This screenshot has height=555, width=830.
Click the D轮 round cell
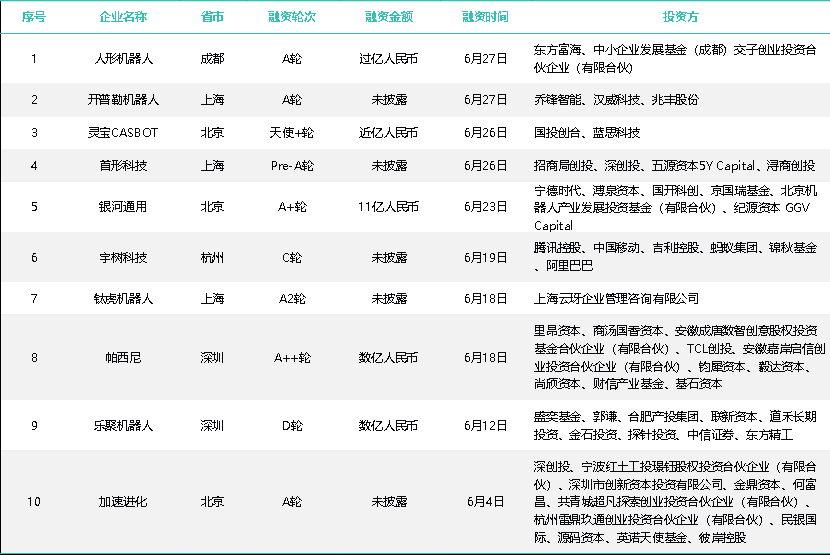click(292, 425)
